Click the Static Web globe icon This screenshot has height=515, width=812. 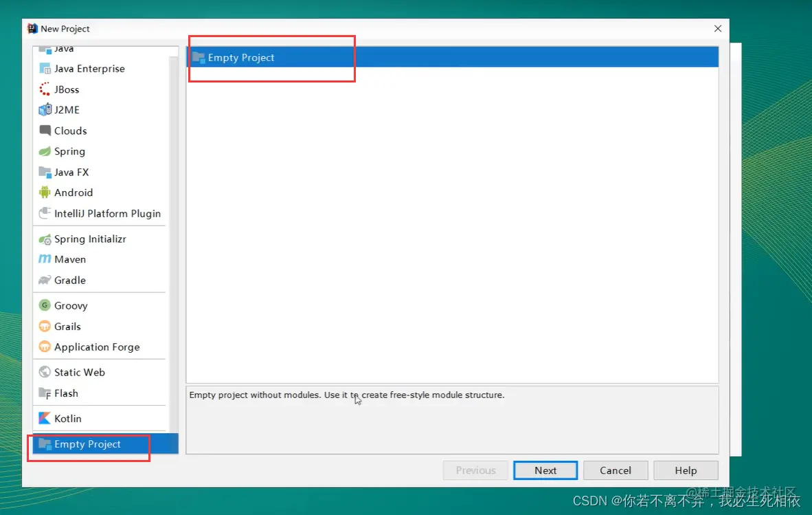point(45,372)
